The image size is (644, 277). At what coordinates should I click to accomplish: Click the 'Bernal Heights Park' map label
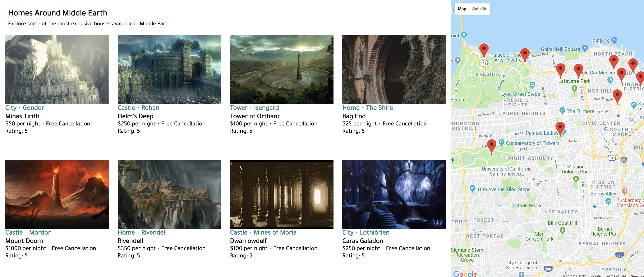coord(605,231)
